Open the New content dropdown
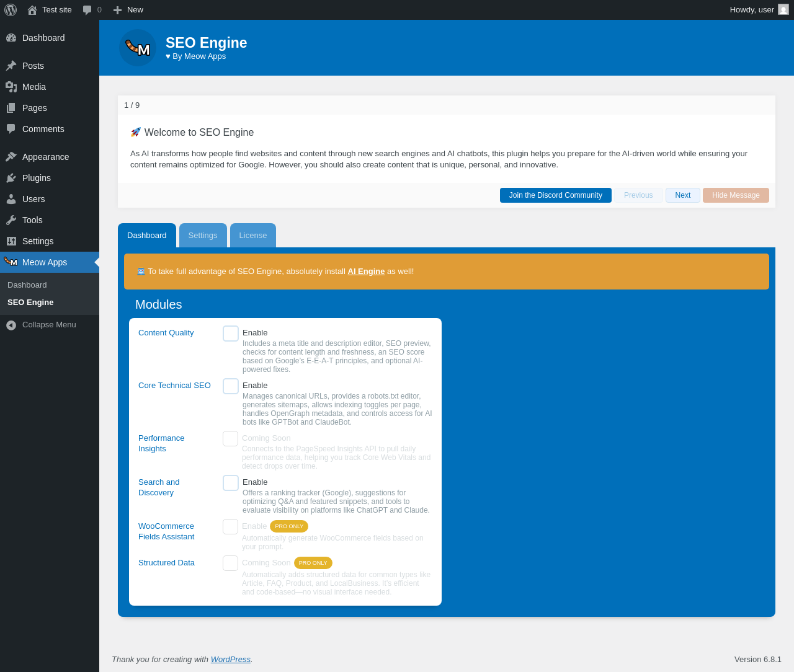The height and width of the screenshot is (672, 794). click(128, 10)
